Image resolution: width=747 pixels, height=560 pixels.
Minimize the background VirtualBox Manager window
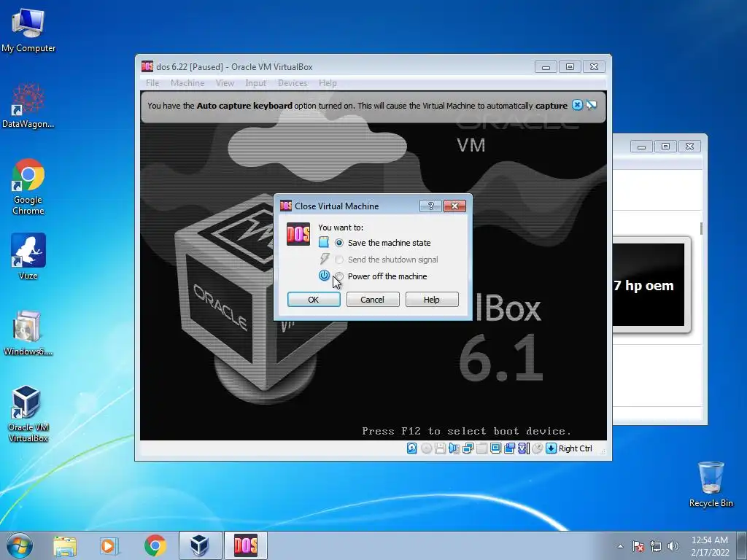point(642,146)
